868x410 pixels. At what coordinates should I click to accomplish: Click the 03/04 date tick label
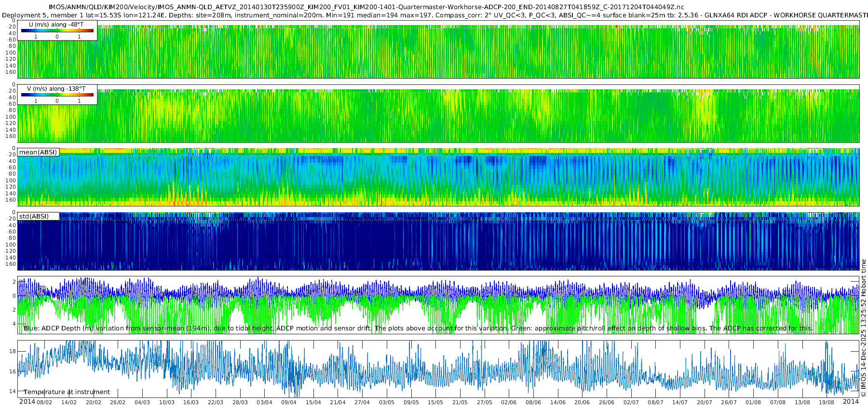point(264,402)
